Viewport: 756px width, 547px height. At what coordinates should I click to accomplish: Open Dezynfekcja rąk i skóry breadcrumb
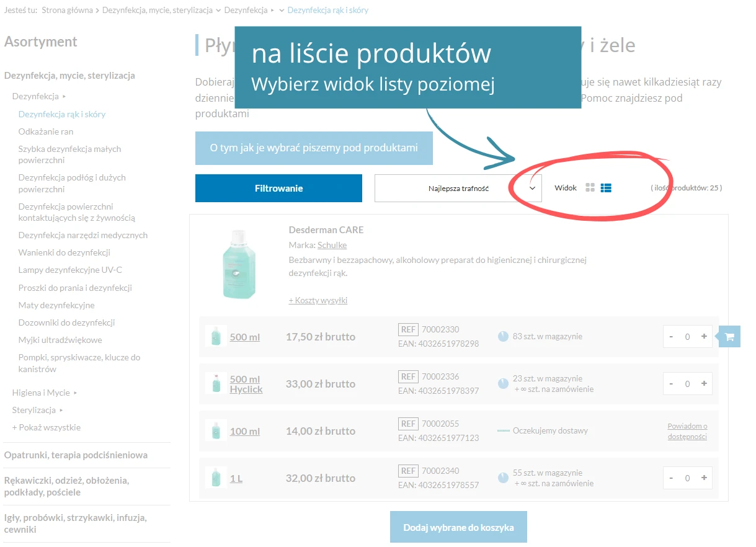tap(328, 11)
